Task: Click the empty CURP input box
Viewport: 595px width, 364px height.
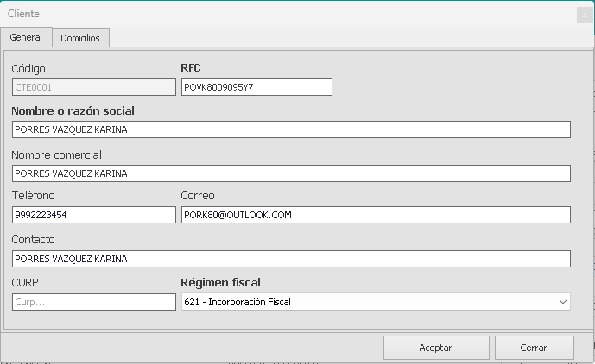Action: tap(93, 302)
